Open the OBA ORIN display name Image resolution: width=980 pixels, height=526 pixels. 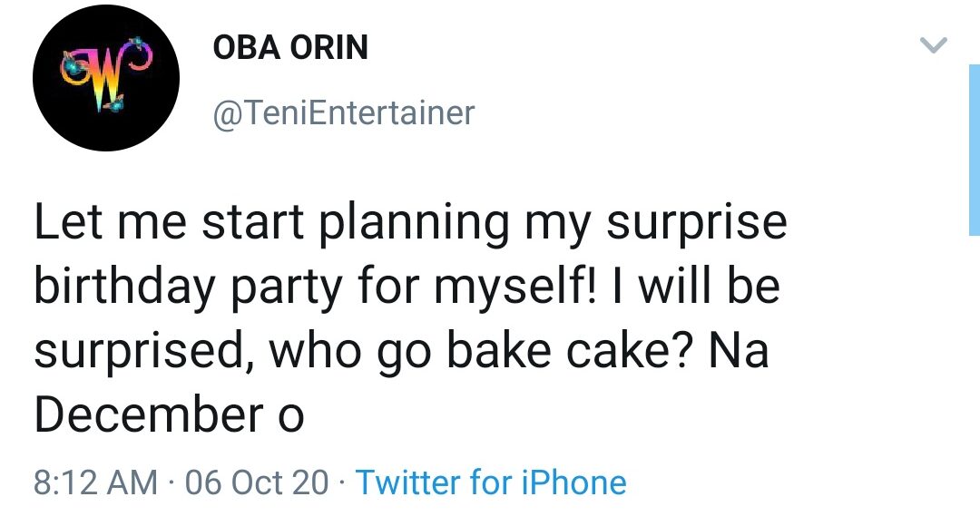(x=290, y=48)
